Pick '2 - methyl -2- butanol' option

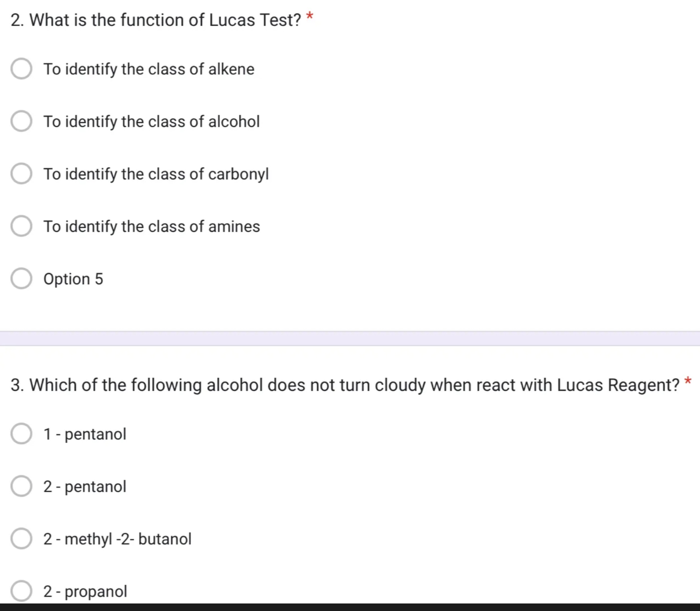pyautogui.click(x=21, y=538)
